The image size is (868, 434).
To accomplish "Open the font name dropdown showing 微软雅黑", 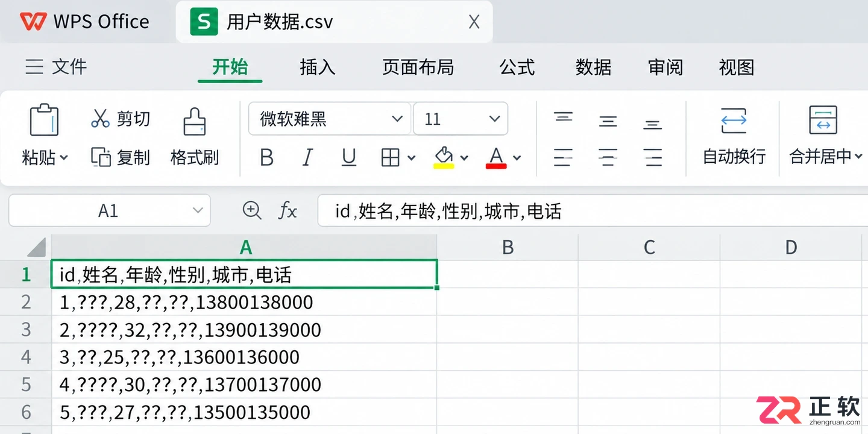I will 330,119.
